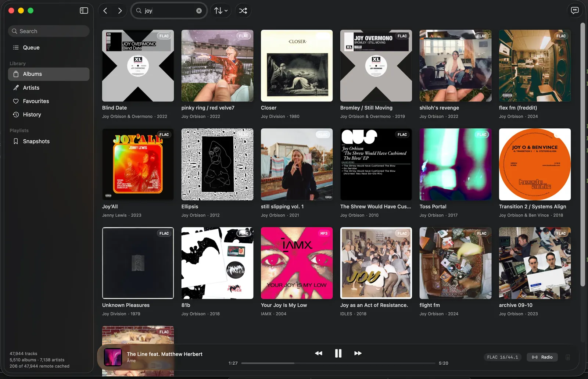Click the vertical scrollbar of album grid
The image size is (588, 379).
pos(582,154)
